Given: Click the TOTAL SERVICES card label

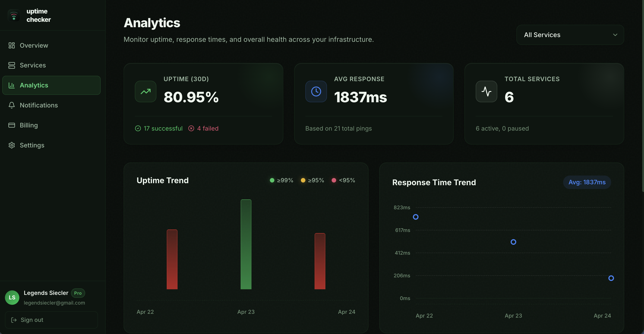Looking at the screenshot, I should (532, 79).
